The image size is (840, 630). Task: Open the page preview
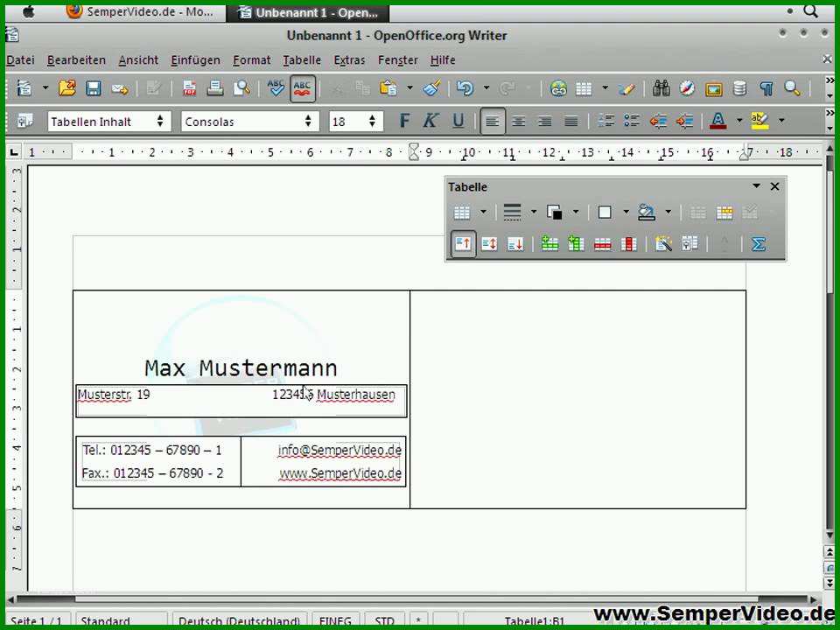click(x=241, y=87)
